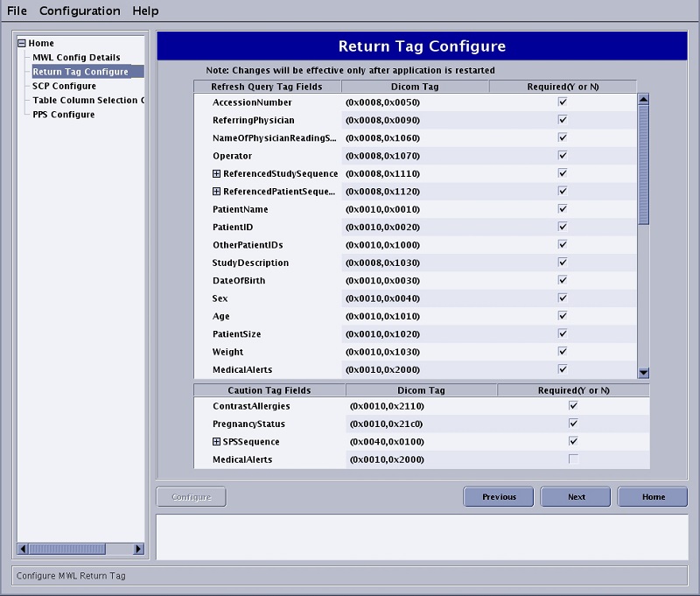Toggle the PatientName required checkbox
The width and height of the screenshot is (700, 596).
pos(563,209)
